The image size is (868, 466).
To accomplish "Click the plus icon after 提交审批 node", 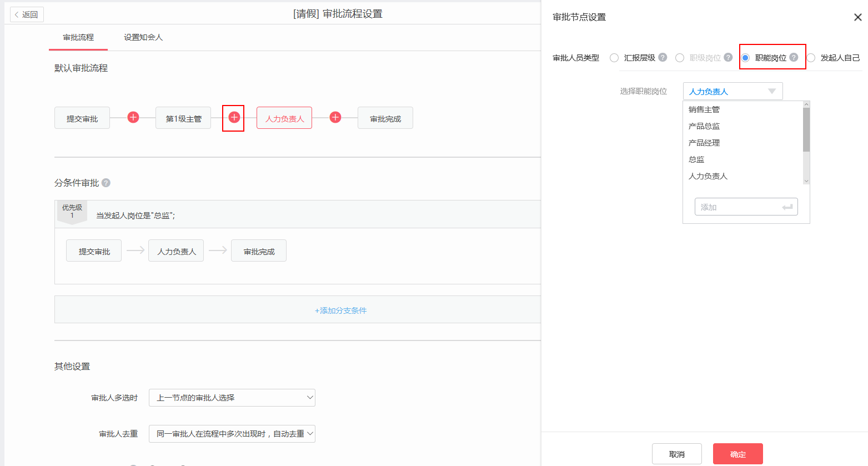I will (x=133, y=117).
